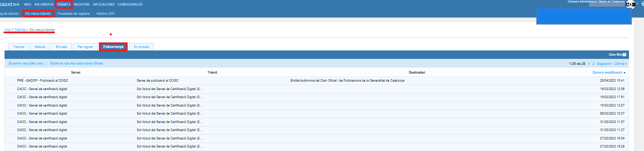Screen dimensions: 644x151
Task: Click the help question mark icon
Action: coord(642,4)
